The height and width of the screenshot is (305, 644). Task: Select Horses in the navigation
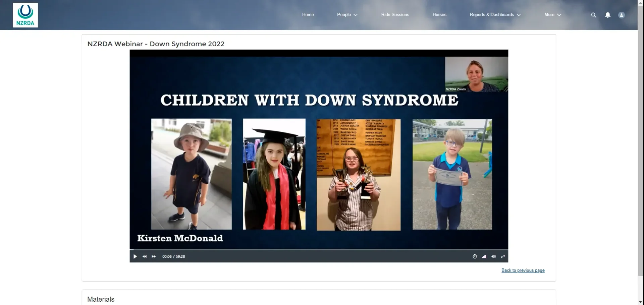[439, 15]
